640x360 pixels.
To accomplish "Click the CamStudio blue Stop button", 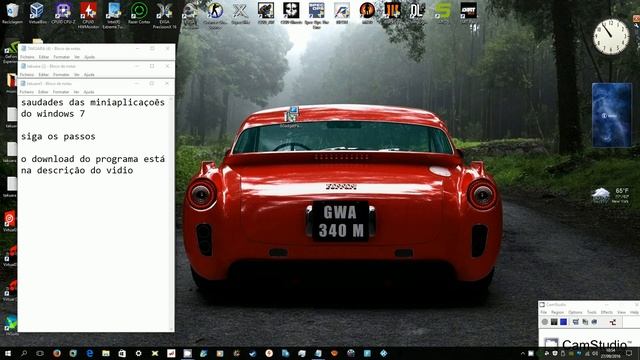I will click(563, 322).
